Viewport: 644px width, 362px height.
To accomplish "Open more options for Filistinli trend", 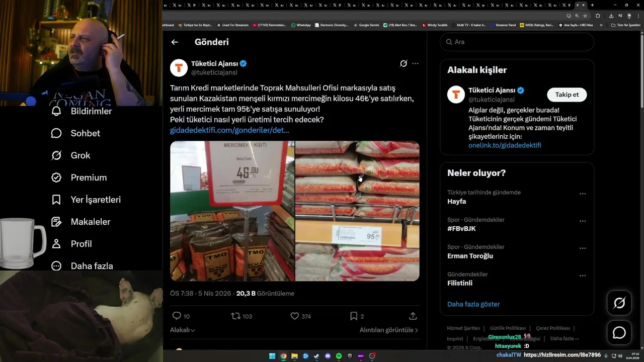I will click(x=582, y=276).
